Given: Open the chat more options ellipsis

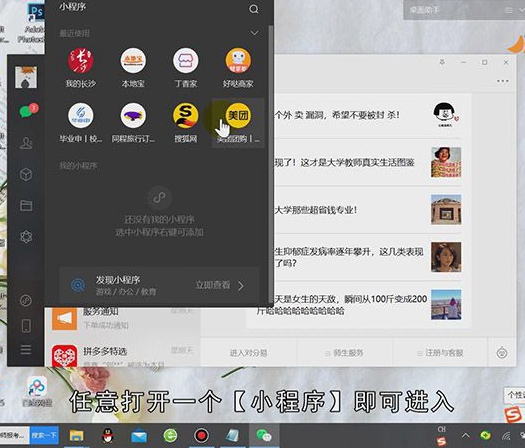Looking at the screenshot, I should pos(503,81).
